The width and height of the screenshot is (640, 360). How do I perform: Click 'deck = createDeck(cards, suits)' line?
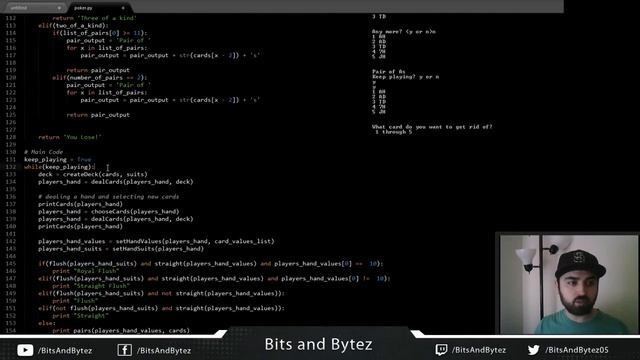(x=93, y=174)
